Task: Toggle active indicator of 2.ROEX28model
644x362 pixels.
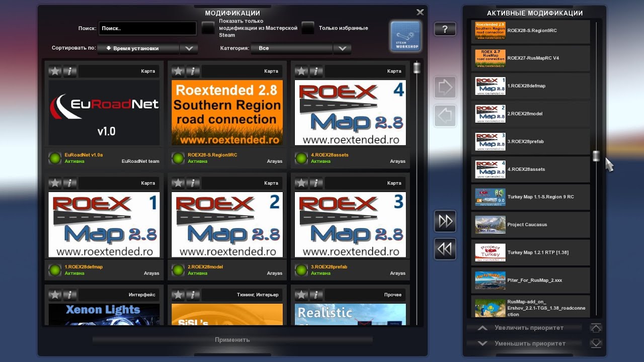Action: 178,270
